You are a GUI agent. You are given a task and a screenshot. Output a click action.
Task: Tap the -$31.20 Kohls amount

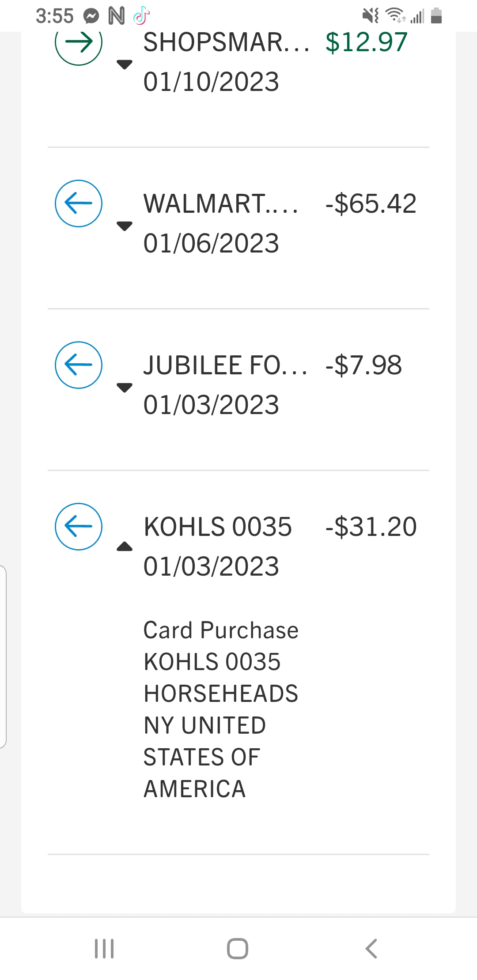(x=371, y=527)
